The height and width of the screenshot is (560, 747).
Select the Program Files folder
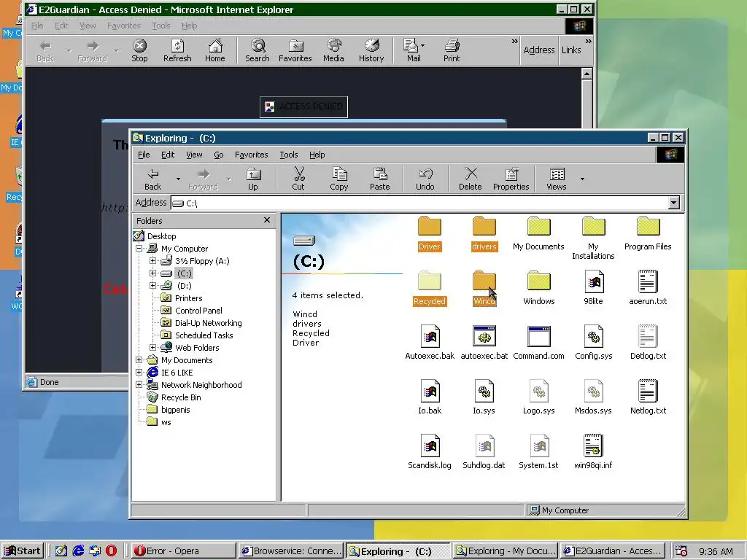click(648, 233)
